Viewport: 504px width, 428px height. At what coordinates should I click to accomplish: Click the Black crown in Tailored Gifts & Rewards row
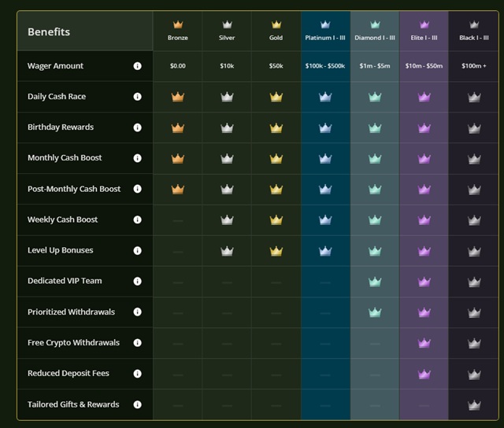click(x=474, y=404)
